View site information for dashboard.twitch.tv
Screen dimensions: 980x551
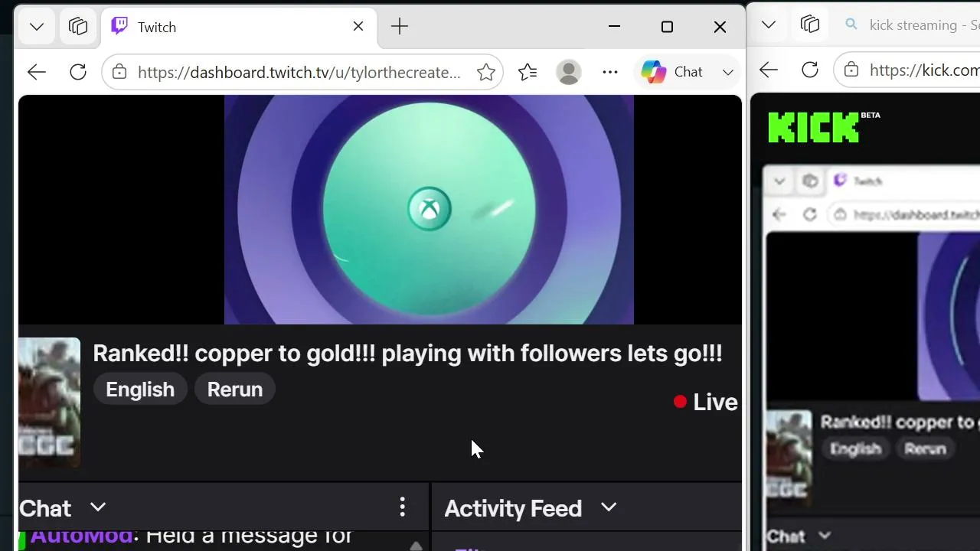pyautogui.click(x=119, y=72)
